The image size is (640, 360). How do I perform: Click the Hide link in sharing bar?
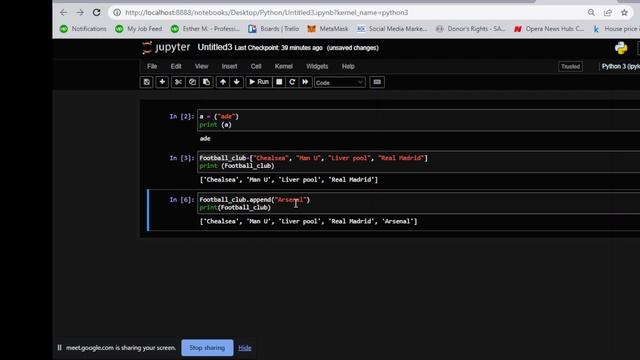(x=245, y=348)
